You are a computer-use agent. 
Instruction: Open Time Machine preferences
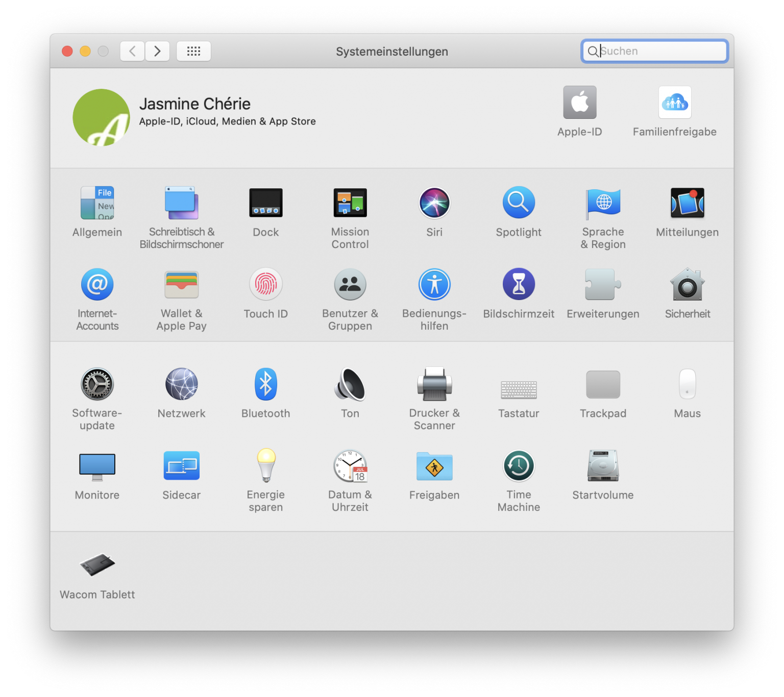[x=519, y=466]
